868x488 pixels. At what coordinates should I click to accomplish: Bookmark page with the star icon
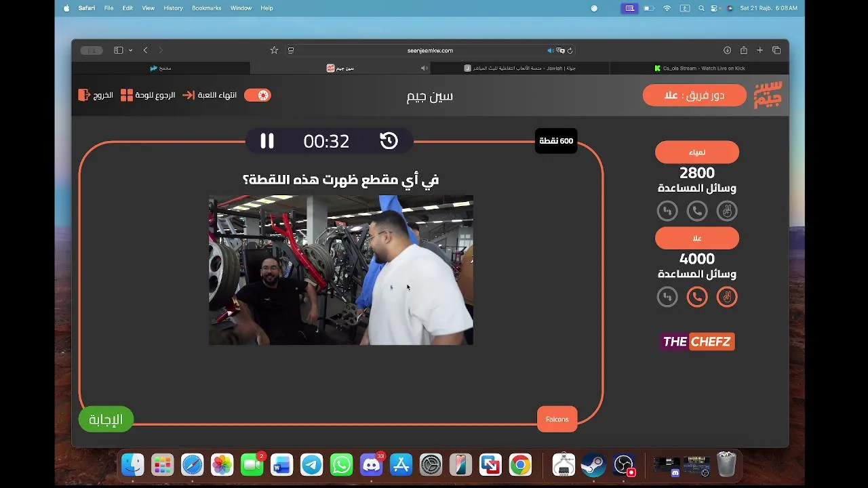pos(274,50)
